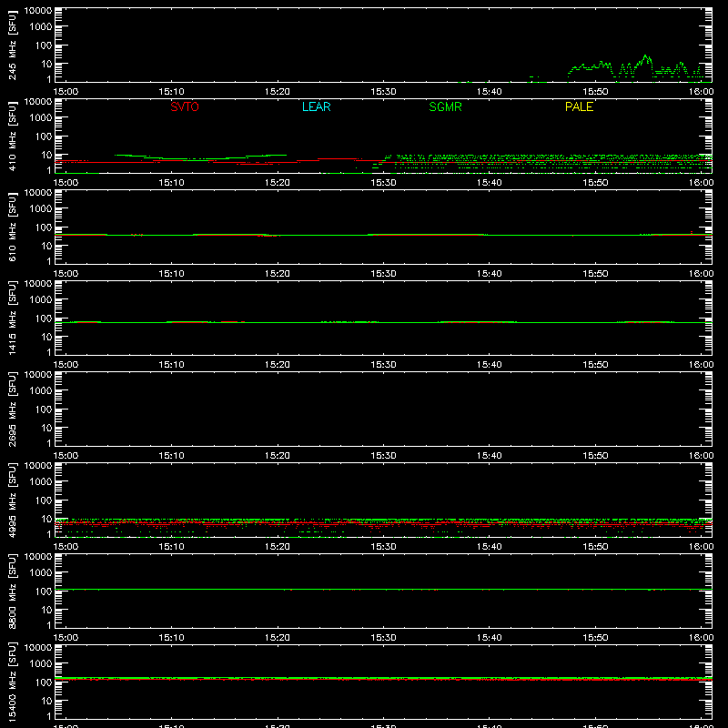Click the burst peak in 245 MHz plot
The height and width of the screenshot is (728, 728).
click(x=645, y=56)
